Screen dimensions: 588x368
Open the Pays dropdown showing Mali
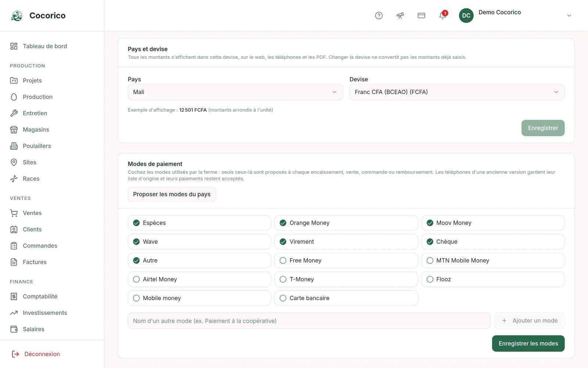coord(235,92)
